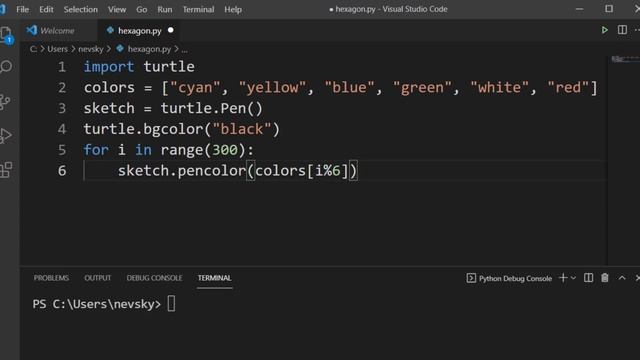Image resolution: width=640 pixels, height=360 pixels.
Task: Click the "blue" string on line 2
Action: click(x=349, y=88)
